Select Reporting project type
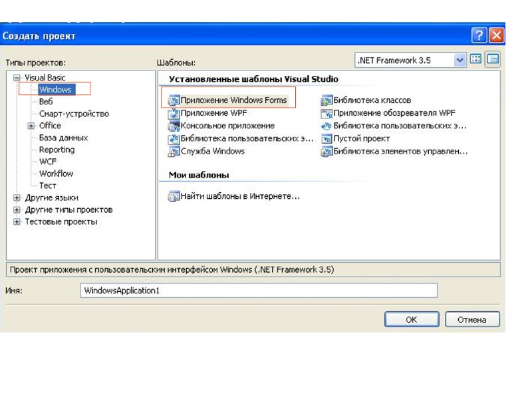The height and width of the screenshot is (399, 532). tap(57, 150)
